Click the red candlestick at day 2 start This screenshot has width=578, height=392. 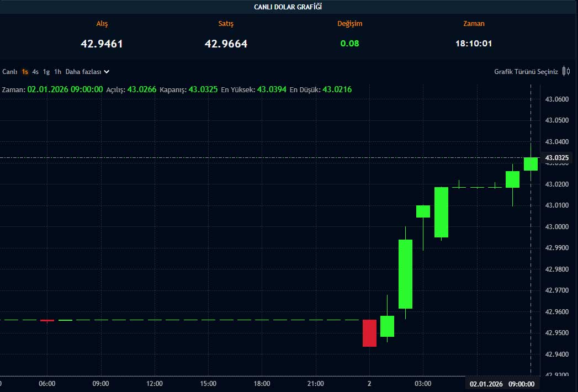[369, 333]
